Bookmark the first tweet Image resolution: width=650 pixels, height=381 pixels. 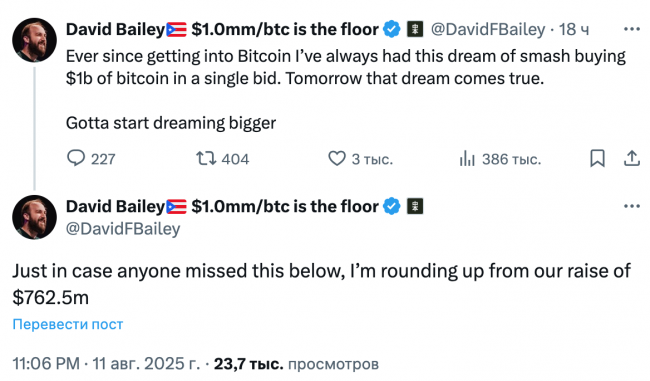click(597, 158)
